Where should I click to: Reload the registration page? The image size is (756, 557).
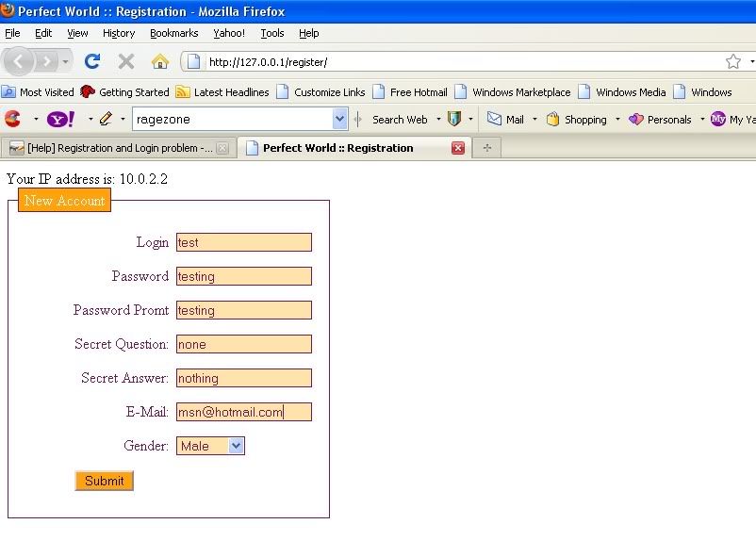click(91, 60)
